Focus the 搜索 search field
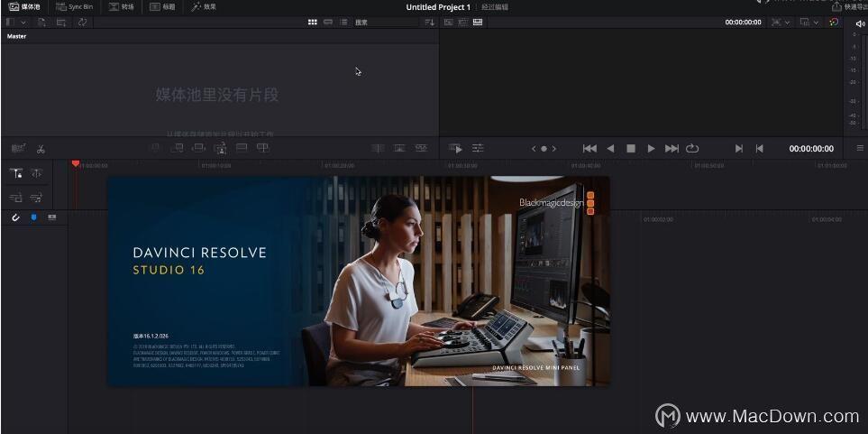 (x=386, y=23)
